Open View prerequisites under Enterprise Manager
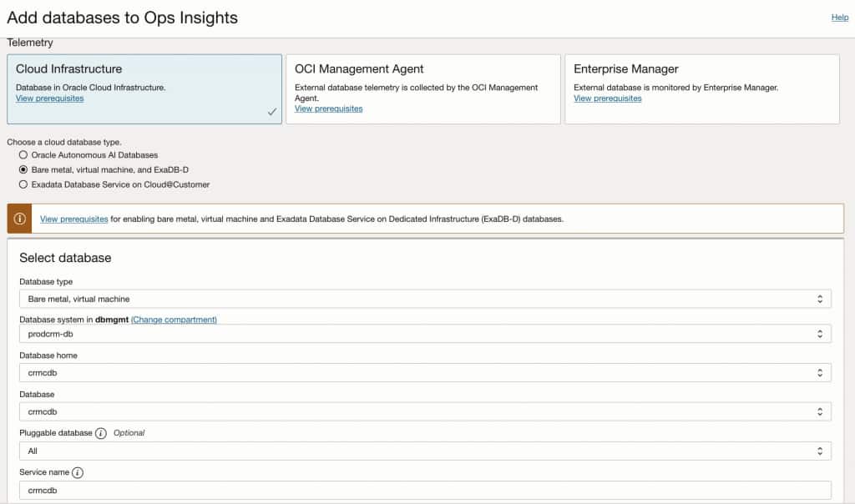The height and width of the screenshot is (504, 855). point(607,98)
